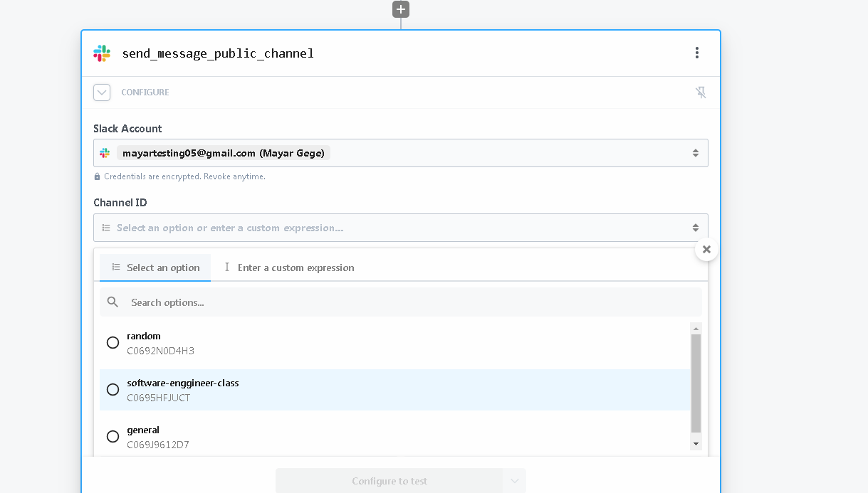Click channel ID C0695HFJUCT
Screen dimensions: 868x493
[159, 398]
